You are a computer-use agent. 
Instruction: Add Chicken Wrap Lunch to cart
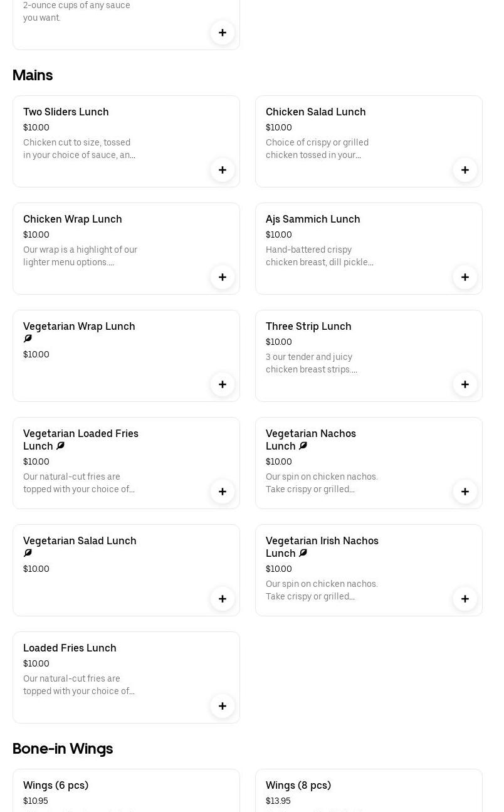[x=223, y=277]
